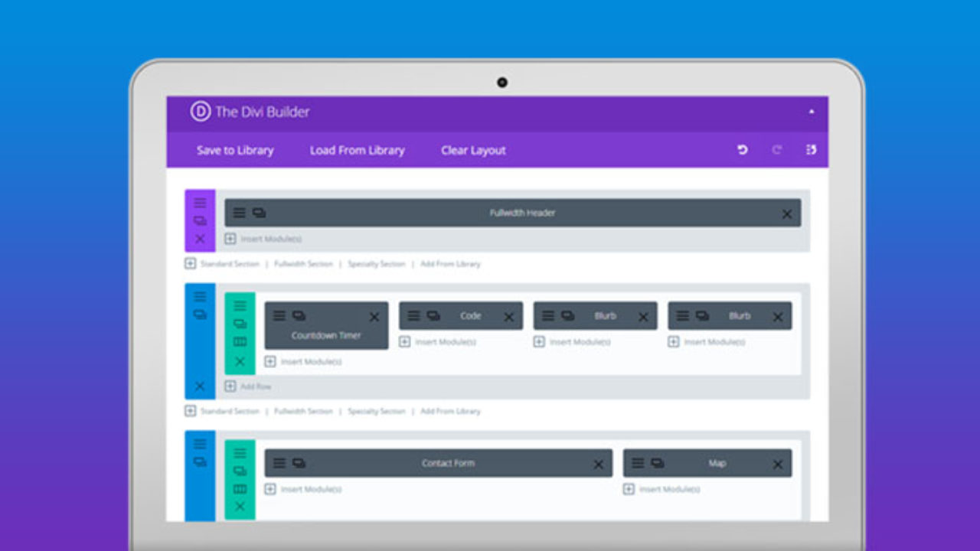Add Fullwidth Section below Countdown Timer section
This screenshot has height=551, width=980.
(303, 411)
